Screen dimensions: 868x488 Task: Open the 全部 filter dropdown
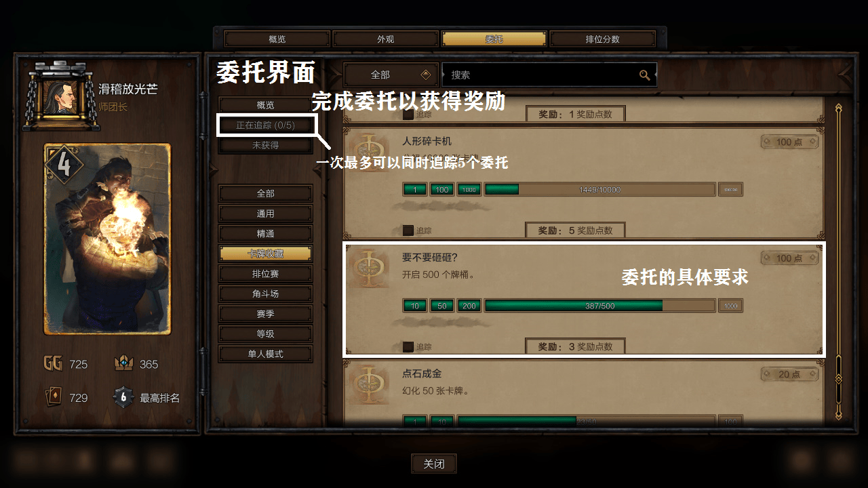coord(389,75)
